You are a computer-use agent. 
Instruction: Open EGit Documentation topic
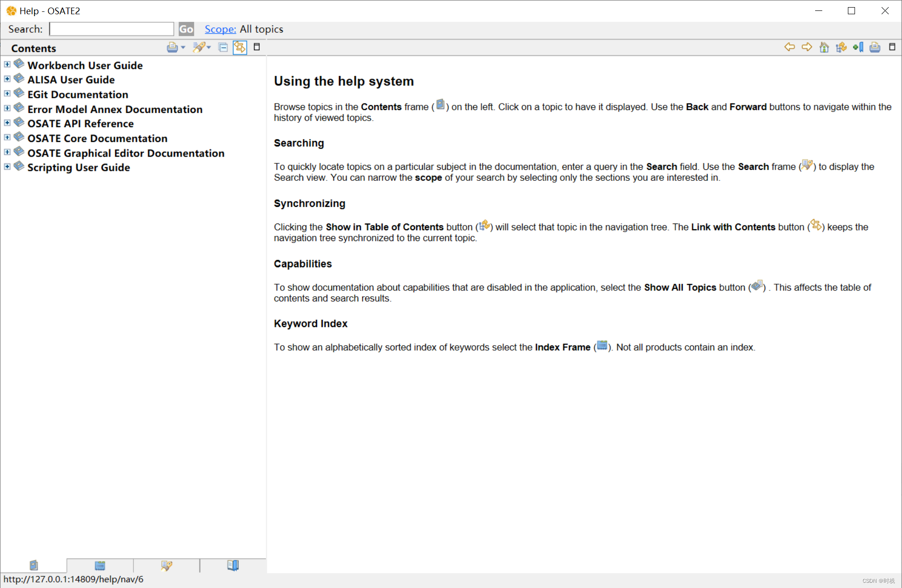(78, 94)
